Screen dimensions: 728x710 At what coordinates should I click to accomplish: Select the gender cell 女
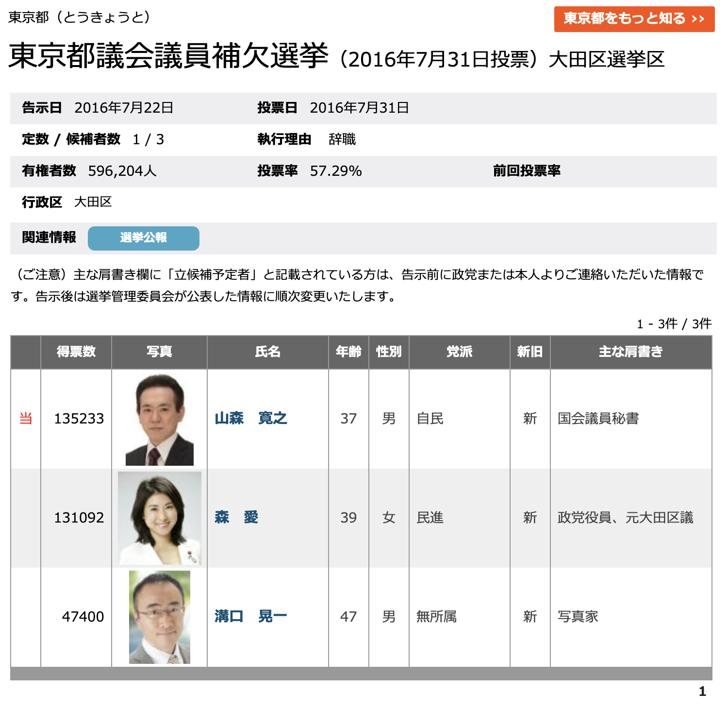click(389, 518)
